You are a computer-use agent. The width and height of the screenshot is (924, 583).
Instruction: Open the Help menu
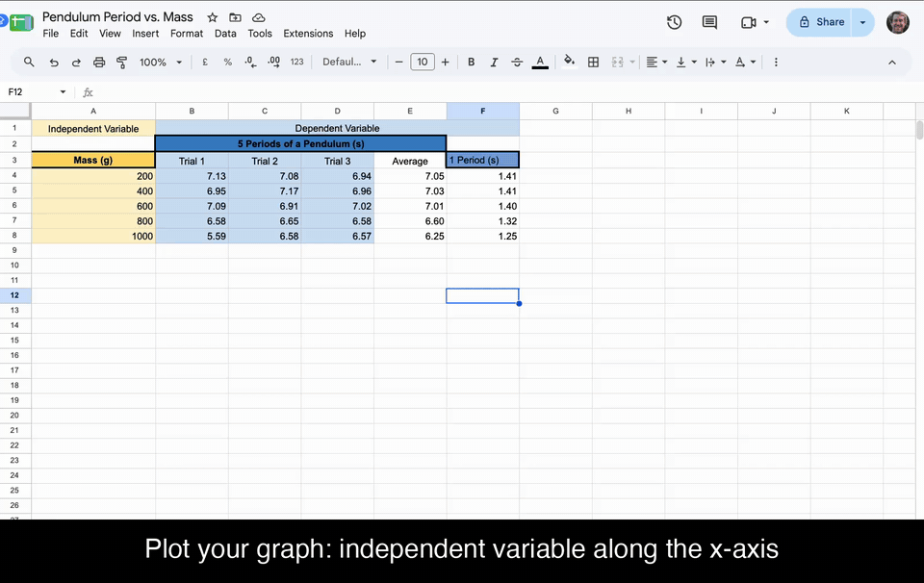[x=355, y=34]
